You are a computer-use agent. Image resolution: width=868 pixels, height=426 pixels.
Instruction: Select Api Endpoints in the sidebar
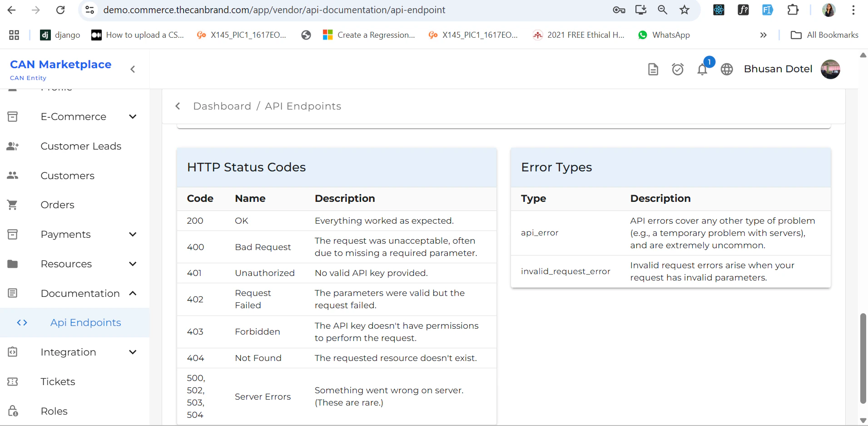[85, 323]
